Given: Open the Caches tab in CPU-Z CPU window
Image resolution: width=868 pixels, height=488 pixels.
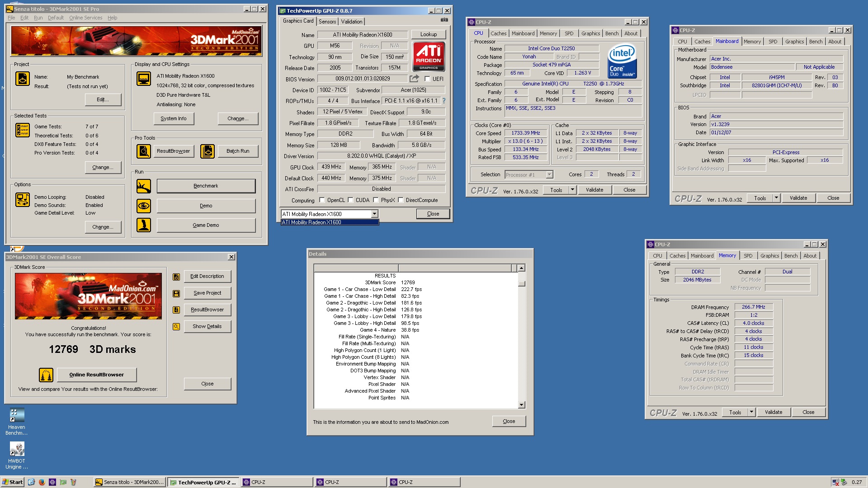Looking at the screenshot, I should 499,33.
